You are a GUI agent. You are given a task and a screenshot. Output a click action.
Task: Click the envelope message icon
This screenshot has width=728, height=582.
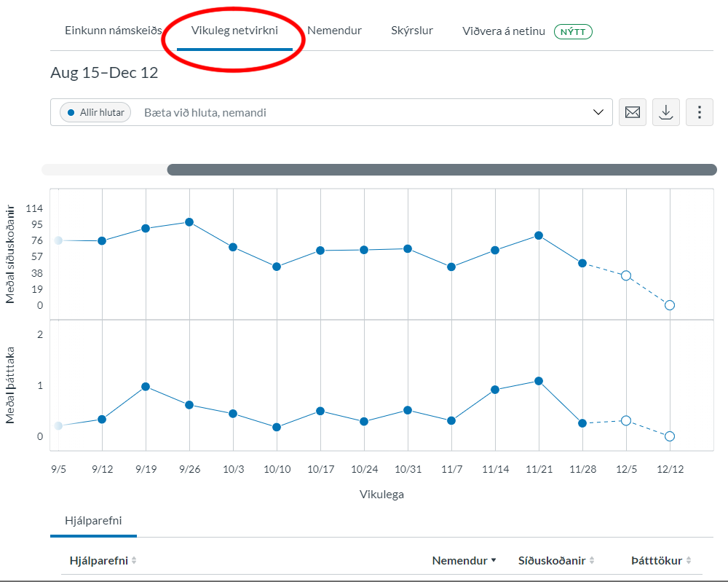633,112
